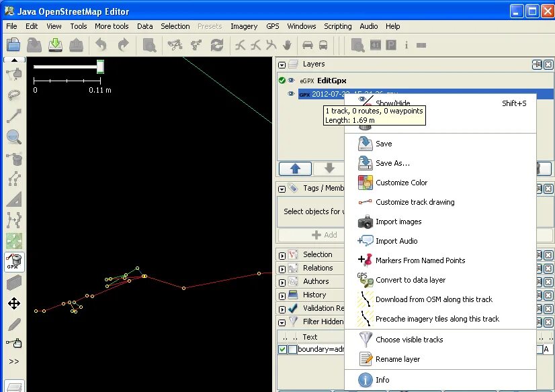The width and height of the screenshot is (555, 392).
Task: Click the P parking toolbar icon
Action: click(391, 45)
